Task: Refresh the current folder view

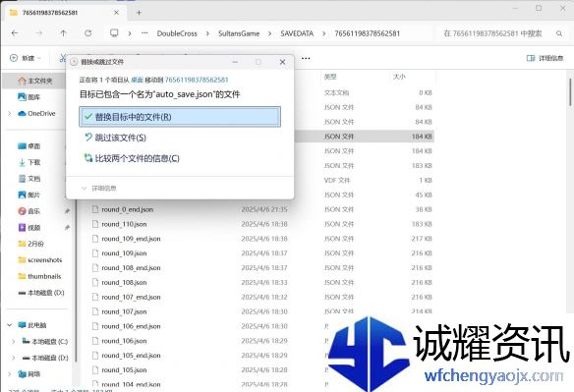Action: tap(88, 33)
